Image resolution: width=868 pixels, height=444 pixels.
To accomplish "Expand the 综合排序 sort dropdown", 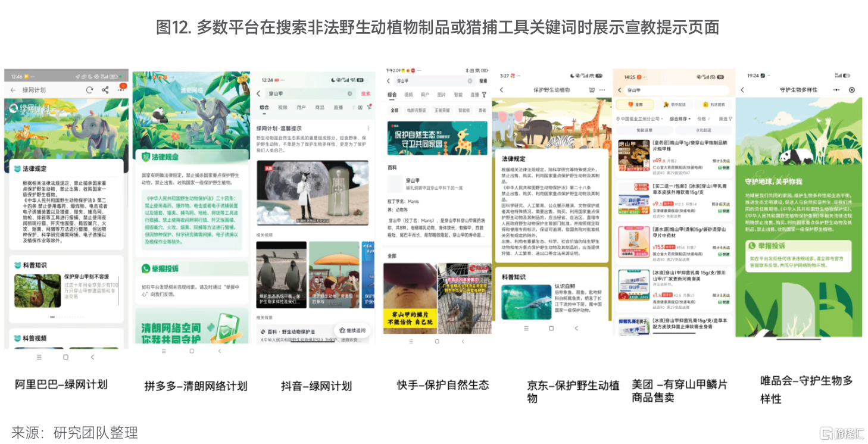I will tap(680, 118).
